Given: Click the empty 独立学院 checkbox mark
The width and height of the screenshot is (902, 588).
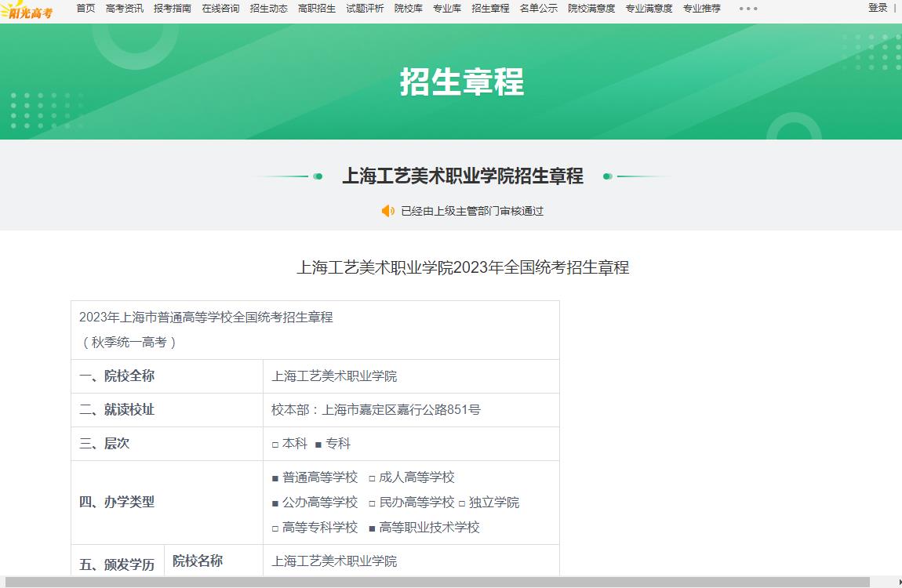Looking at the screenshot, I should (461, 503).
